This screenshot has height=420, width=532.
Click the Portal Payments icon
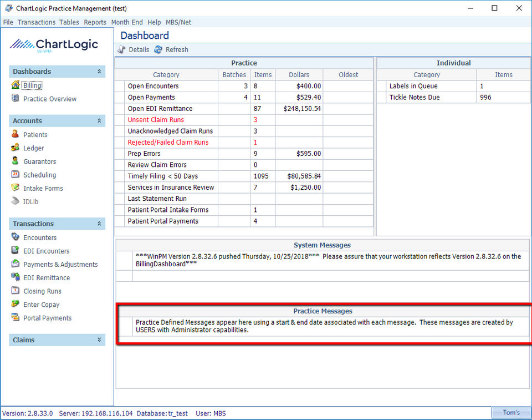tap(16, 317)
